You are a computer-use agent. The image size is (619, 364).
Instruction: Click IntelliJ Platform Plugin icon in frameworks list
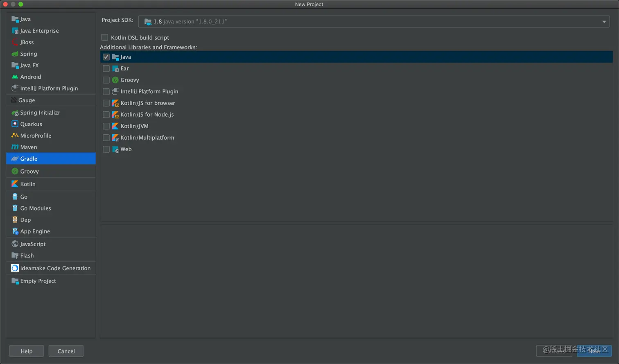[115, 91]
